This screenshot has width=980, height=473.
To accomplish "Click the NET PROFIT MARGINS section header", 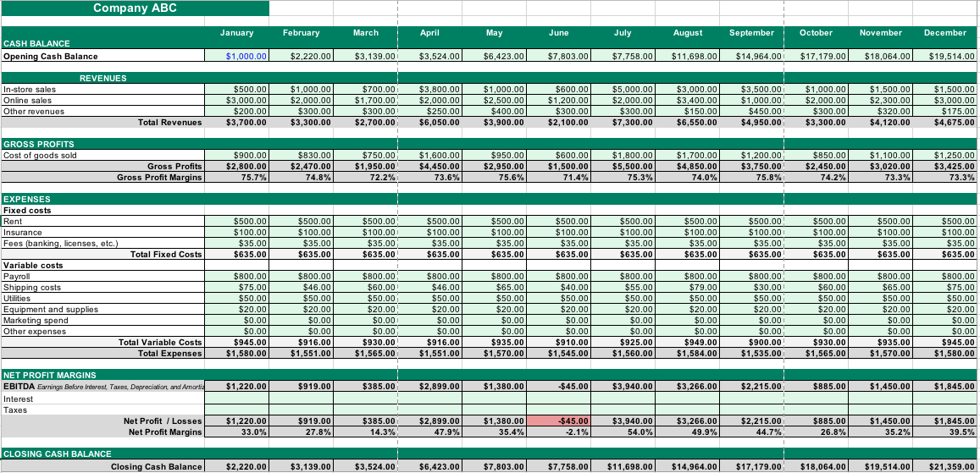I will 50,375.
